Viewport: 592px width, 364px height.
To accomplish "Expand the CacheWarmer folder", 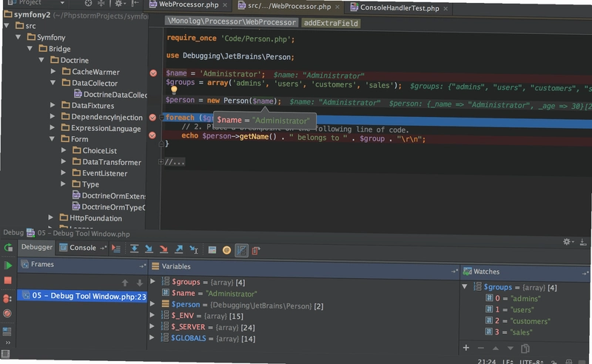I will [53, 71].
